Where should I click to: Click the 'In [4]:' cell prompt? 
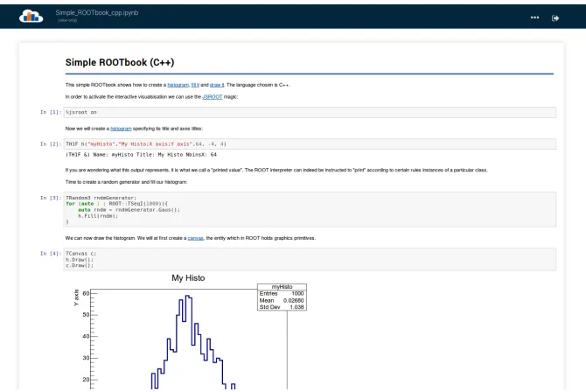click(x=51, y=254)
